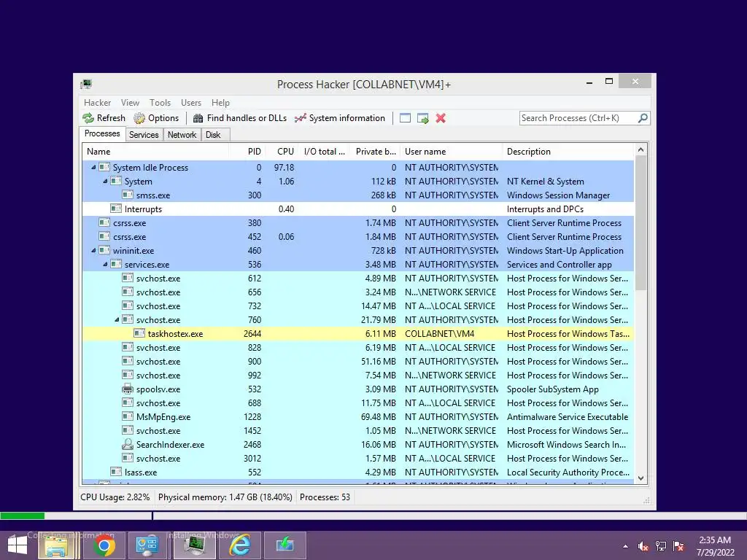Image resolution: width=747 pixels, height=560 pixels.
Task: Open System information graph button
Action: coord(340,118)
